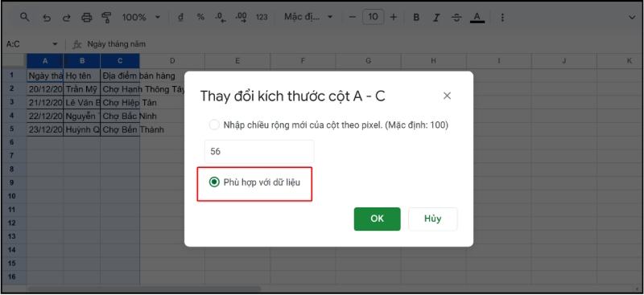This screenshot has height=295, width=644.
Task: Click cell with Họ tên
Action: click(82, 76)
